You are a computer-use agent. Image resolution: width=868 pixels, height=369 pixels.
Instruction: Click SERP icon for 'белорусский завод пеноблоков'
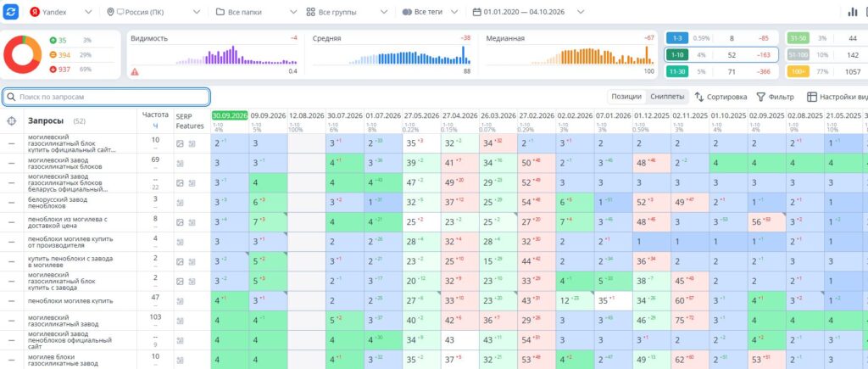[x=180, y=203]
